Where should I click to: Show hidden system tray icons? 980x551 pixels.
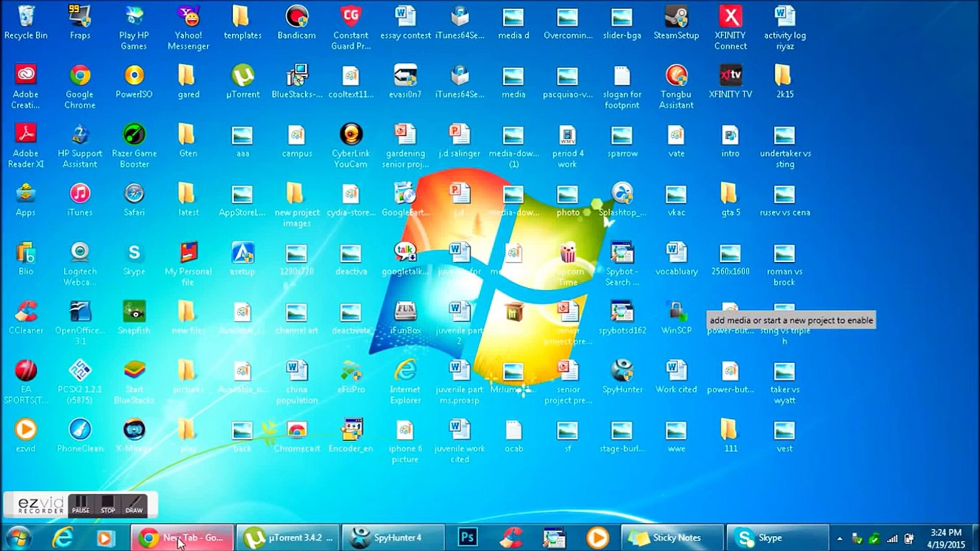click(840, 538)
